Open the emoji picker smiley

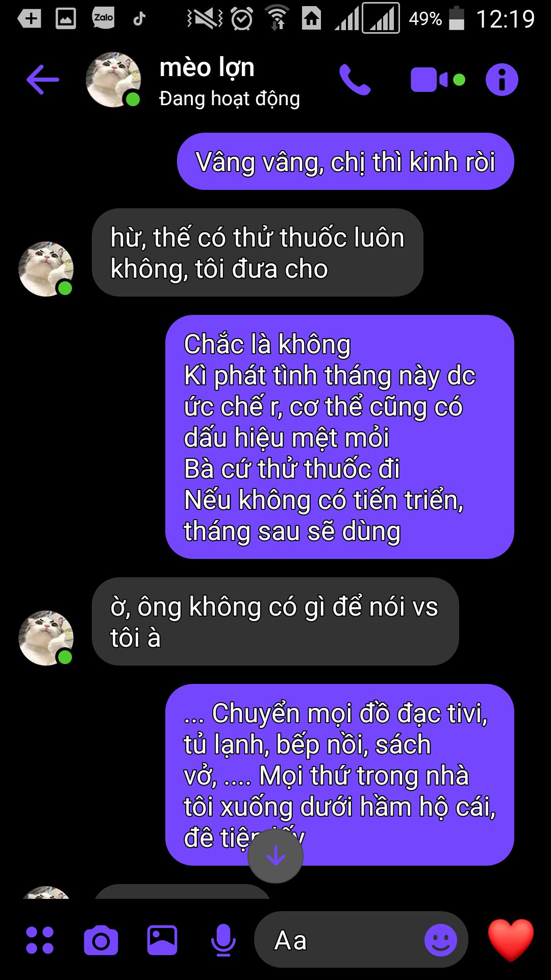tap(441, 940)
